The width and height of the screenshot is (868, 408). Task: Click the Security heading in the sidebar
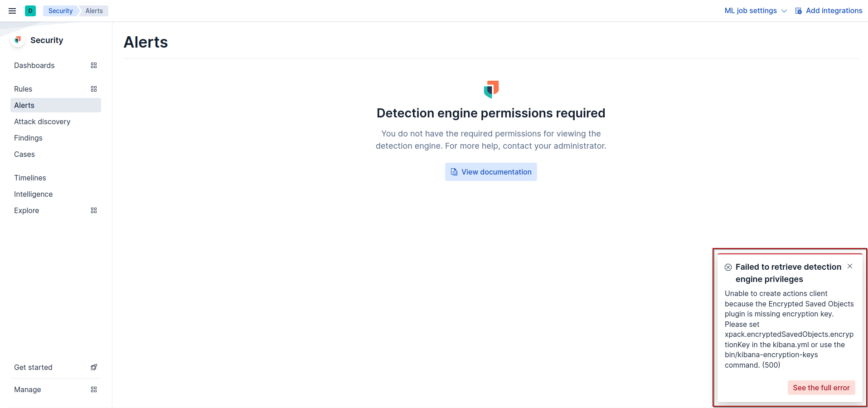(47, 40)
